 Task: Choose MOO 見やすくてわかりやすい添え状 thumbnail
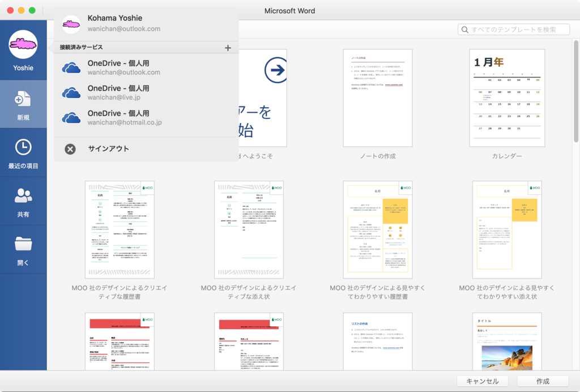507,229
